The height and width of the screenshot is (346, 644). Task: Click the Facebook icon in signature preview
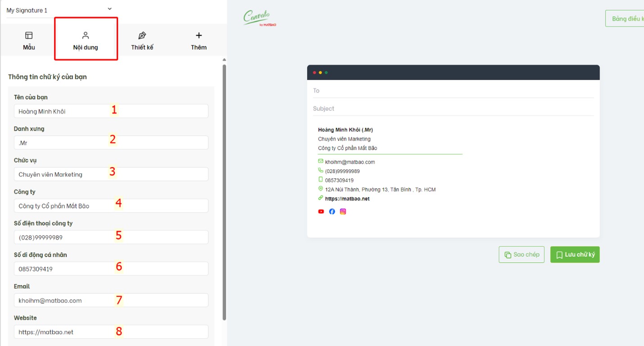332,211
